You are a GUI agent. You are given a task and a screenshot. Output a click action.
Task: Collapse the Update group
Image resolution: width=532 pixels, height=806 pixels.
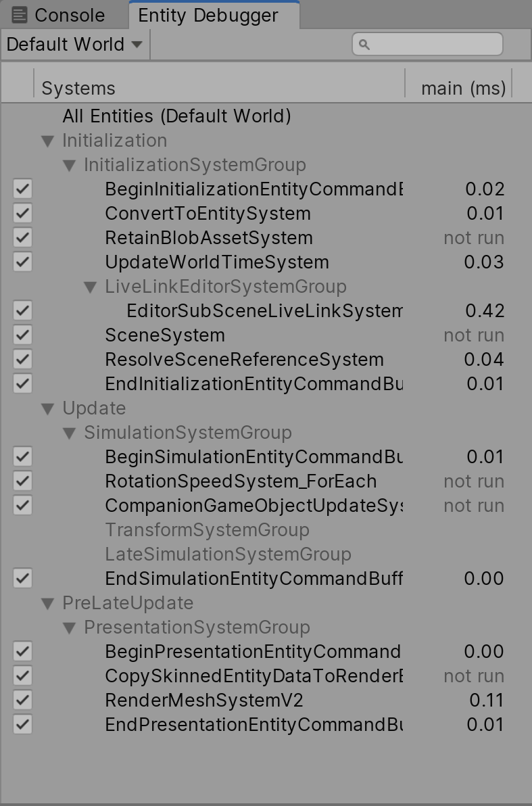tap(47, 408)
